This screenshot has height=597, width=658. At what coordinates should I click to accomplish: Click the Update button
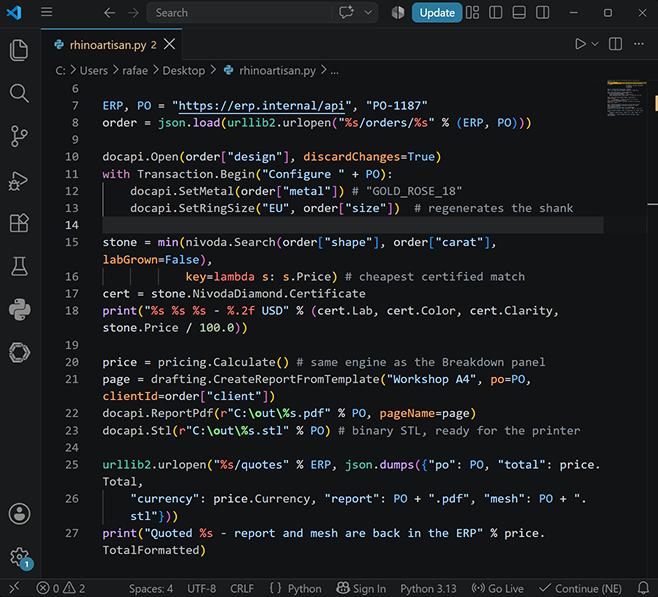tap(437, 13)
